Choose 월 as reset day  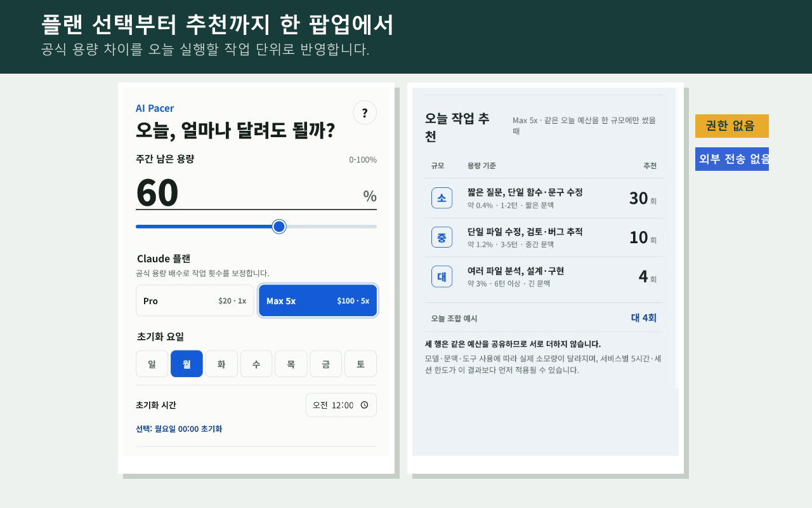pyautogui.click(x=187, y=364)
